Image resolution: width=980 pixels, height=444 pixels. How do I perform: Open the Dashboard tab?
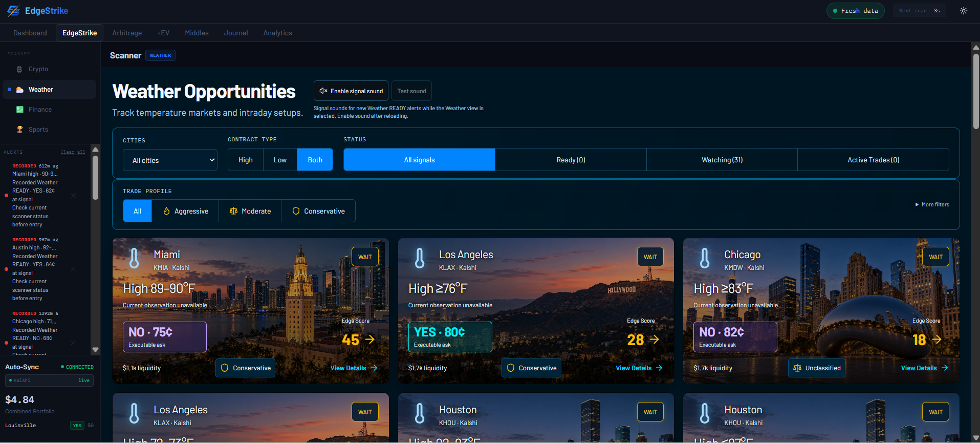(30, 33)
